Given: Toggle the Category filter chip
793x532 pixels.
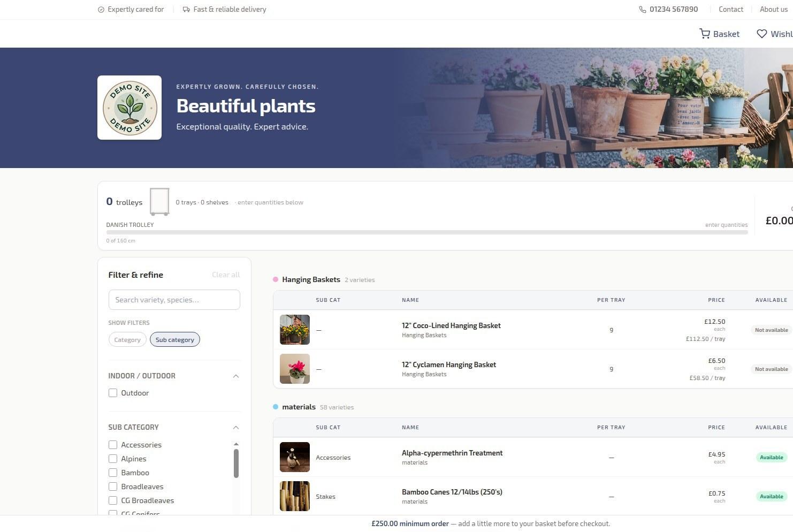Looking at the screenshot, I should point(127,339).
